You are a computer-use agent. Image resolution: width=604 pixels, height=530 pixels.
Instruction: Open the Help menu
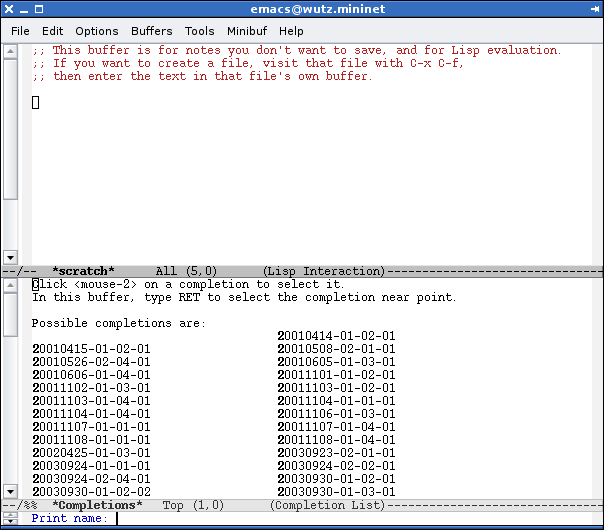click(291, 31)
